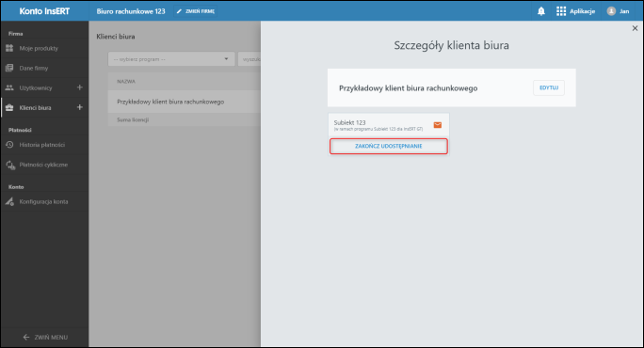
Task: Click the Konto InsERT logo
Action: click(44, 11)
